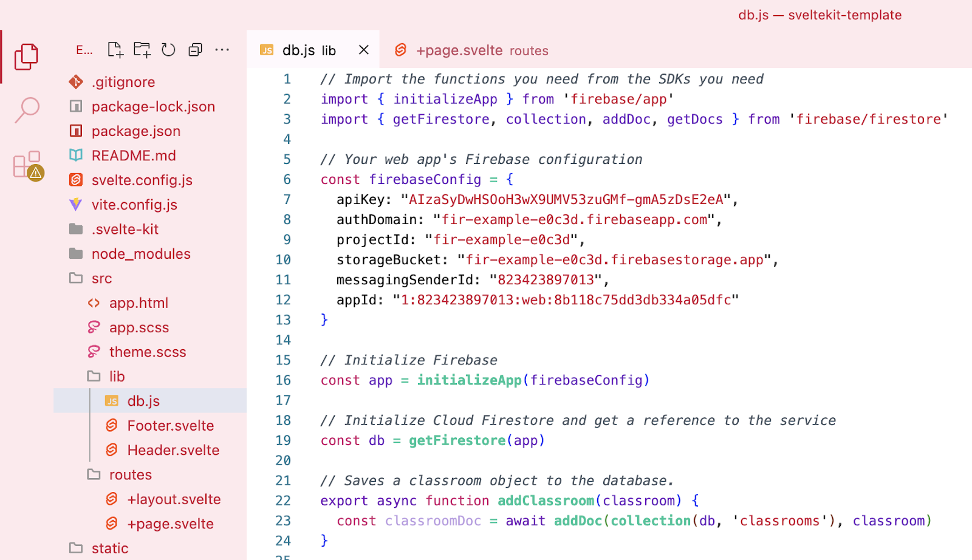This screenshot has height=560, width=972.
Task: Click firebaseConfig declaration on line 6
Action: (425, 180)
